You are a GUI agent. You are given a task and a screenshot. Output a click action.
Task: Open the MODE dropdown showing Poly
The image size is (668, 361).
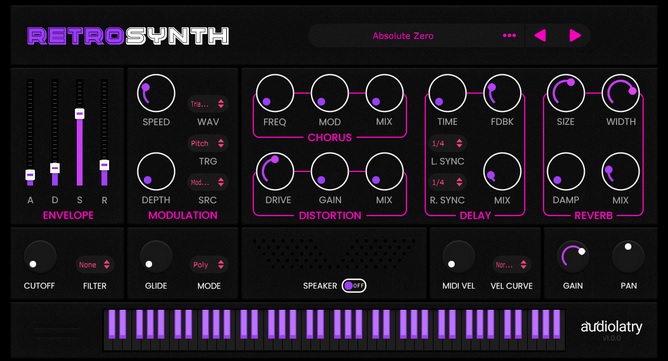click(x=208, y=265)
